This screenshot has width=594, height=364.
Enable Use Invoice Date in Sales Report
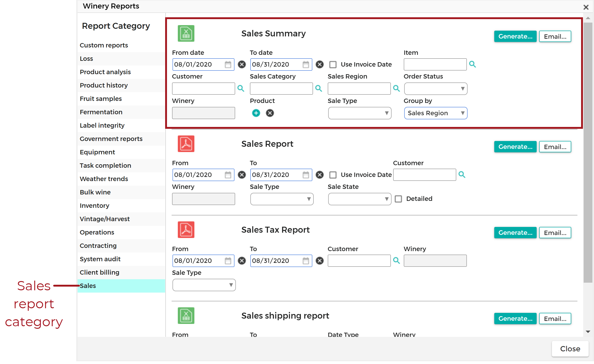pos(333,175)
